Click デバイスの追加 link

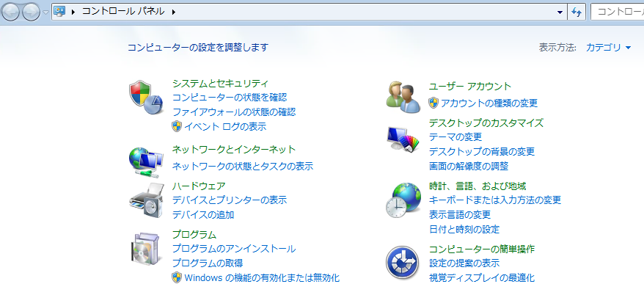point(203,214)
